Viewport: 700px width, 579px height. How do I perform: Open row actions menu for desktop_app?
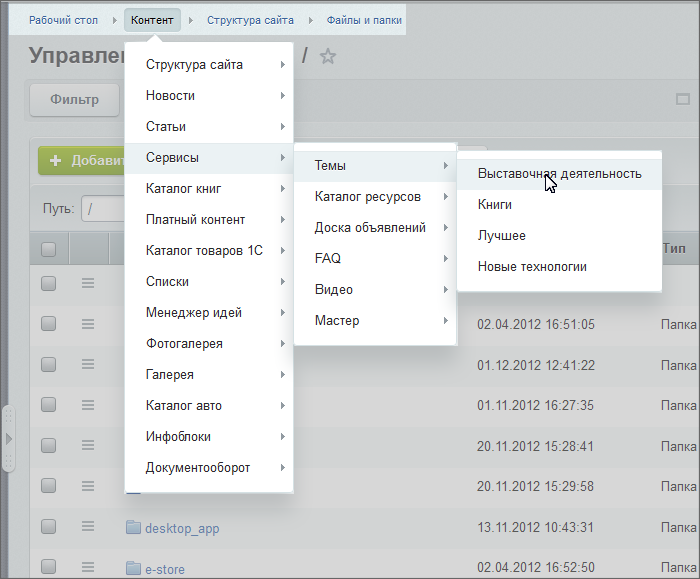88,528
